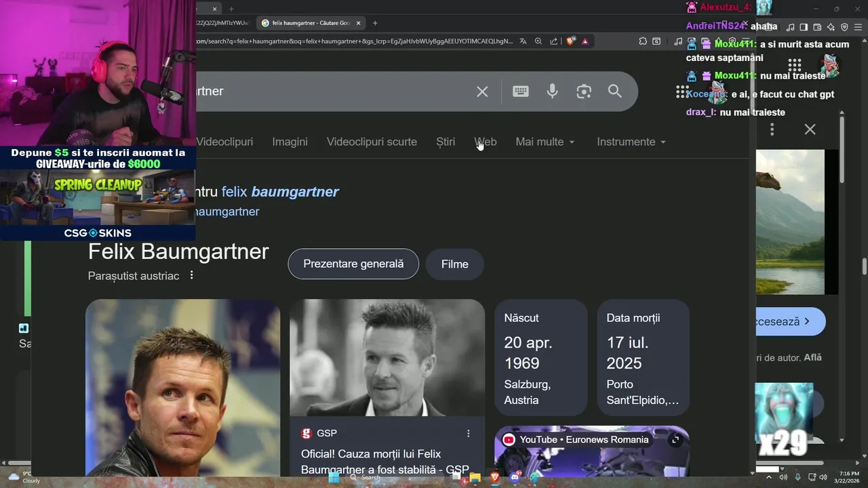The width and height of the screenshot is (868, 488).
Task: Click the share icon in address bar
Action: 554,41
